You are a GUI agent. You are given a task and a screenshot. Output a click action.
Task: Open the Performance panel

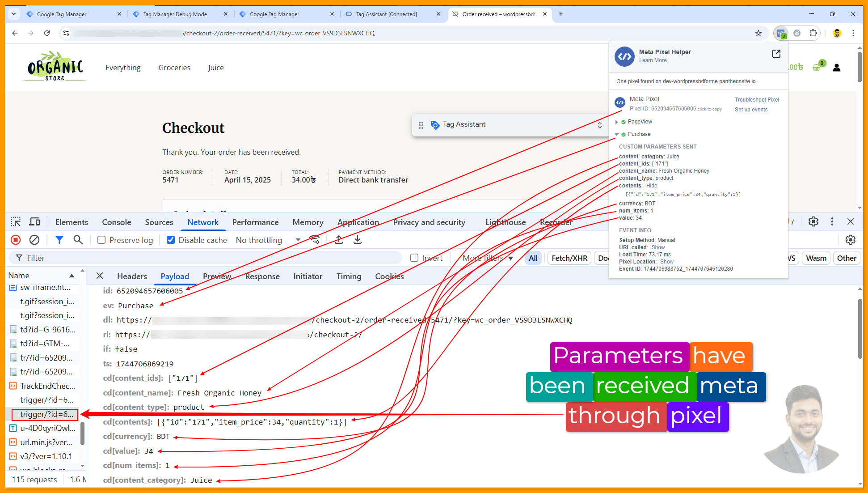[255, 222]
